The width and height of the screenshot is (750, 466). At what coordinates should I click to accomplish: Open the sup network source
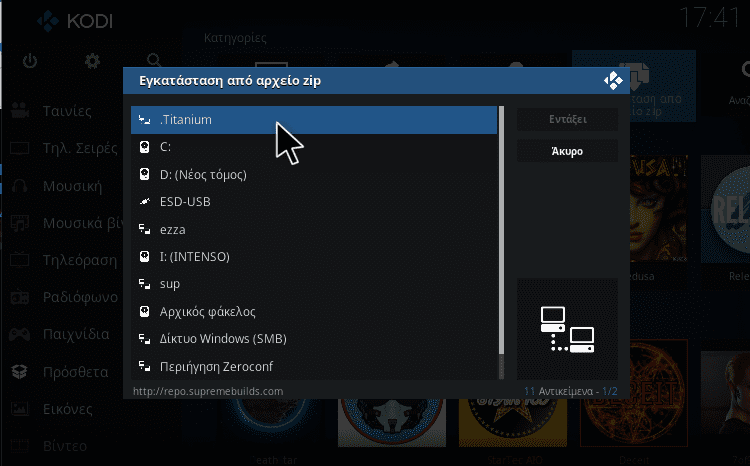coord(314,284)
